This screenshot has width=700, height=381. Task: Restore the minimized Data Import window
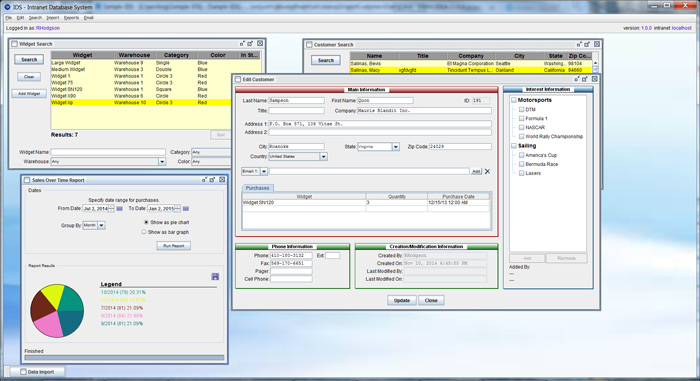(37, 372)
